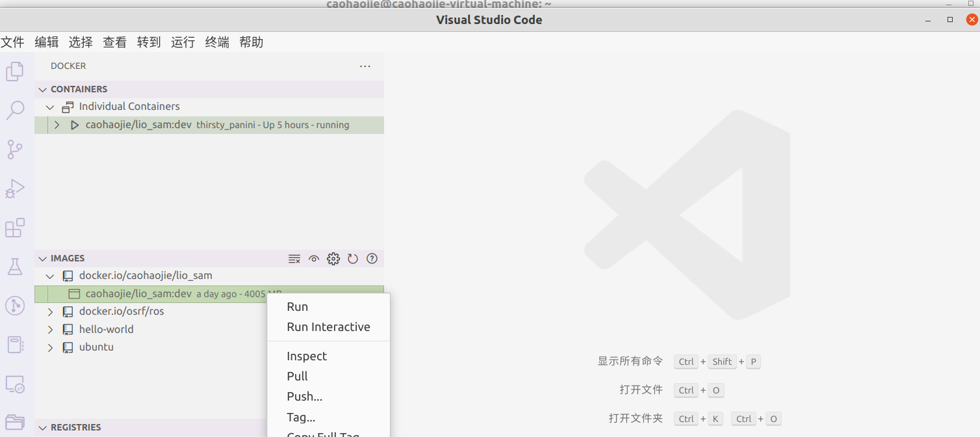This screenshot has height=437, width=980.
Task: Expand the running caohaojie/lio_sam:dev container
Action: pos(57,125)
